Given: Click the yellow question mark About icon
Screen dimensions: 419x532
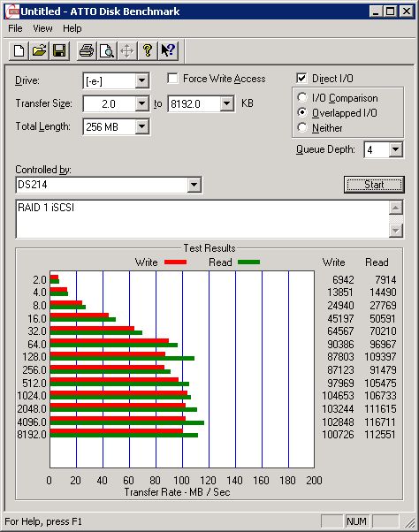Looking at the screenshot, I should point(148,51).
